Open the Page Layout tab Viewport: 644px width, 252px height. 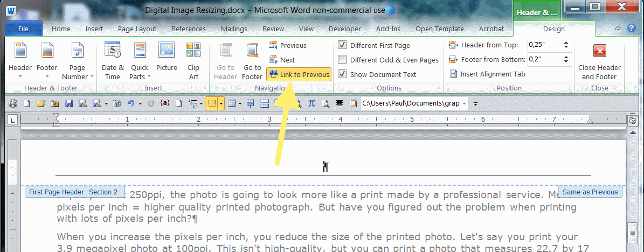coord(137,29)
